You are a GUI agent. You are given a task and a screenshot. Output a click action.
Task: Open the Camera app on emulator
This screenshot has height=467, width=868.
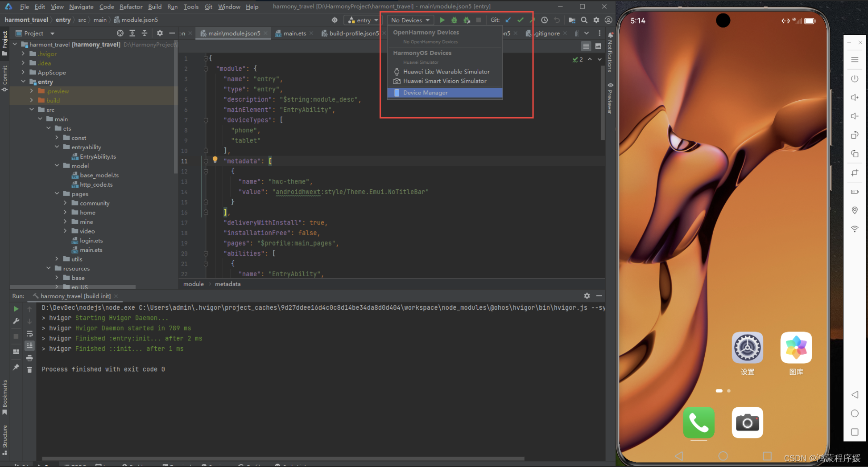click(x=748, y=422)
